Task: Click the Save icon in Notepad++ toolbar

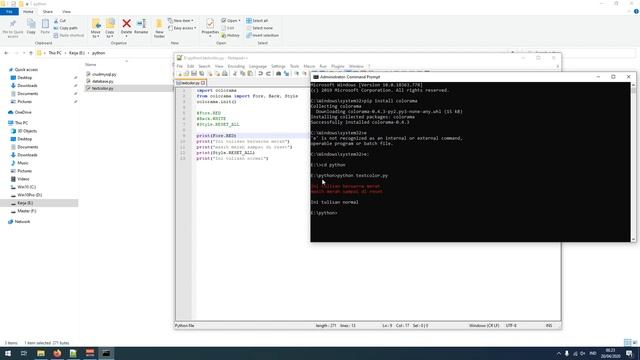Action: [x=194, y=73]
